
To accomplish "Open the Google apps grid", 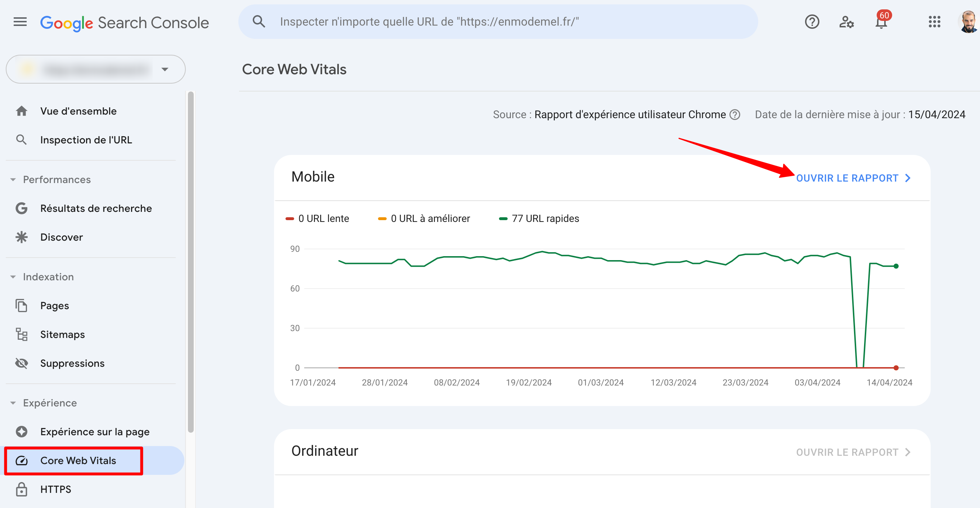I will [x=934, y=22].
